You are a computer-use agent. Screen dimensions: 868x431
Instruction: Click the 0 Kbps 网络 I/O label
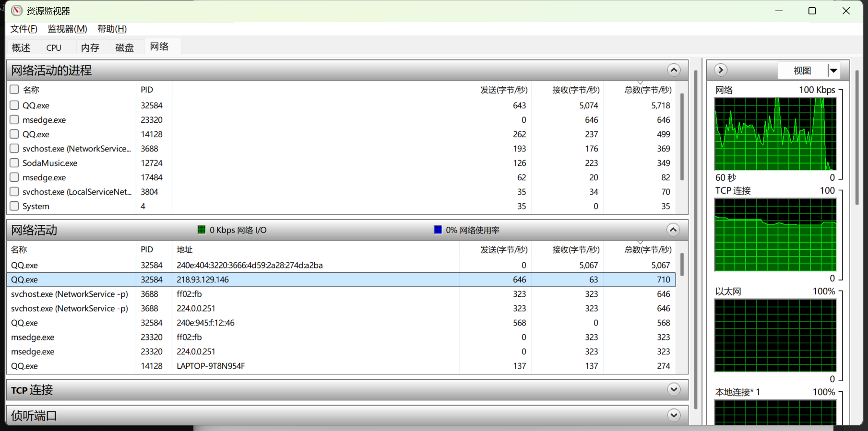(238, 230)
